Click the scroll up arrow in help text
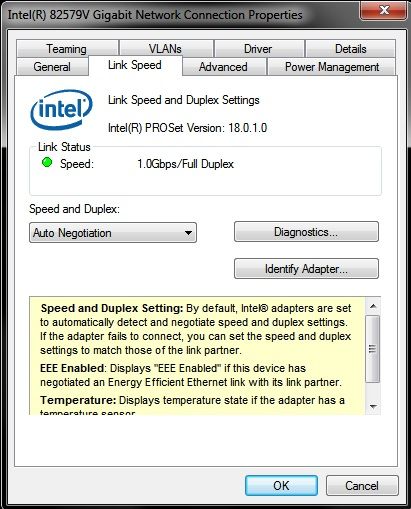The width and height of the screenshot is (411, 509). (373, 306)
